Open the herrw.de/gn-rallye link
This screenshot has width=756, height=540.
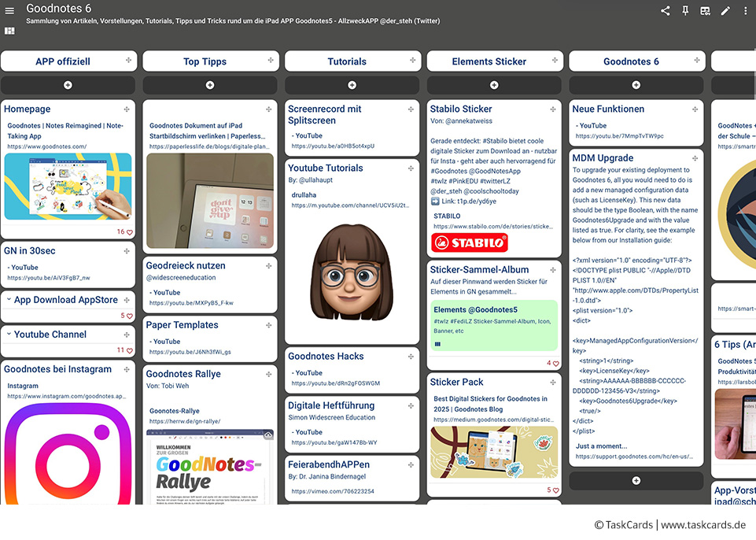coord(185,421)
